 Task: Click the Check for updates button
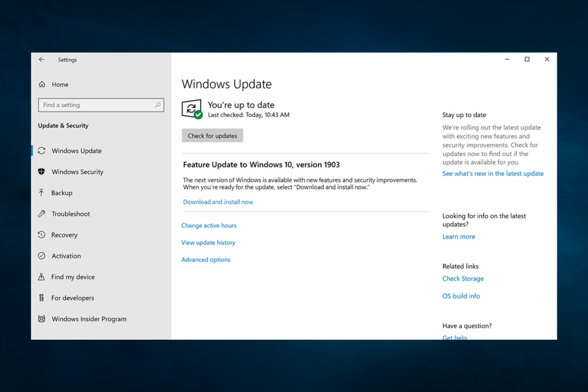point(212,135)
